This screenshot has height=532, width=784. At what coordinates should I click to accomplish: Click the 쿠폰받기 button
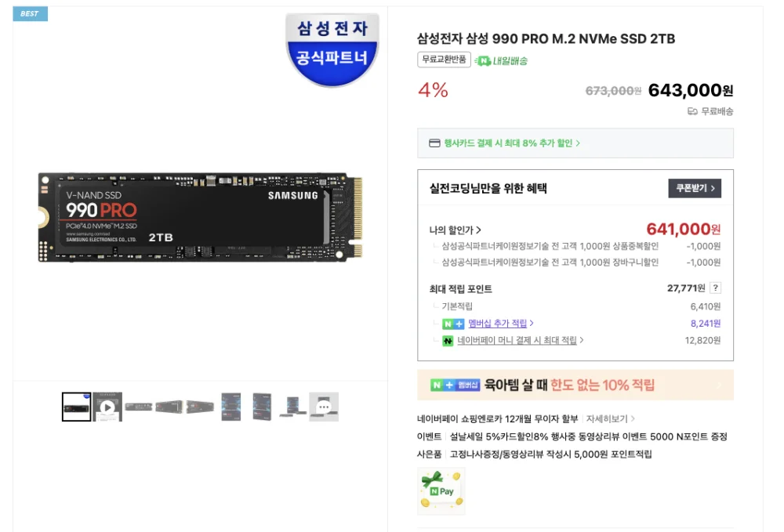tap(695, 188)
